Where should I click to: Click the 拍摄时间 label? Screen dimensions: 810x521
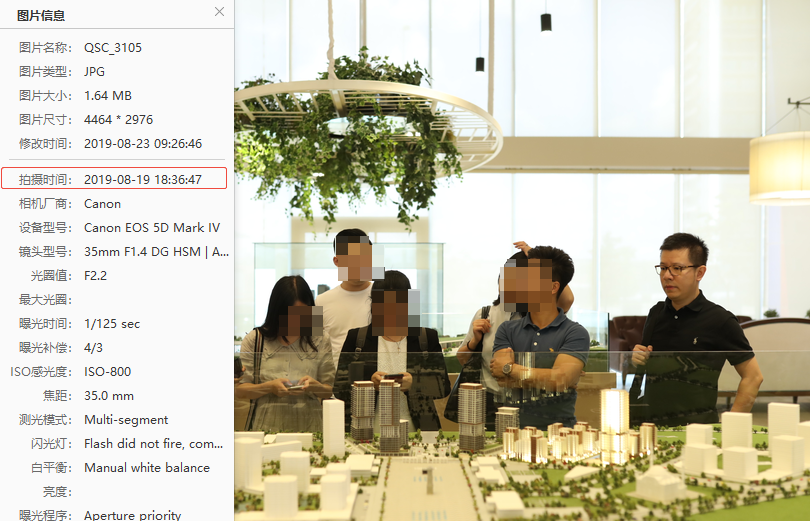[45, 180]
